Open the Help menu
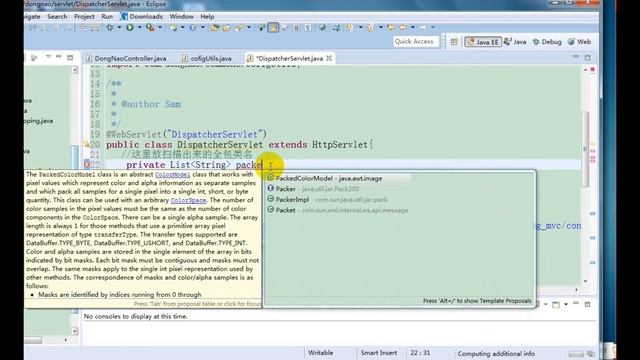This screenshot has width=640, height=360. pos(207,16)
